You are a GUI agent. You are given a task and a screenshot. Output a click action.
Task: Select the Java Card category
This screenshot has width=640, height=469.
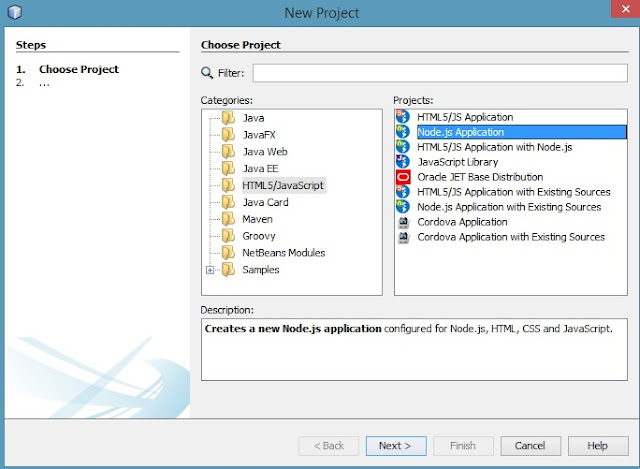click(266, 202)
